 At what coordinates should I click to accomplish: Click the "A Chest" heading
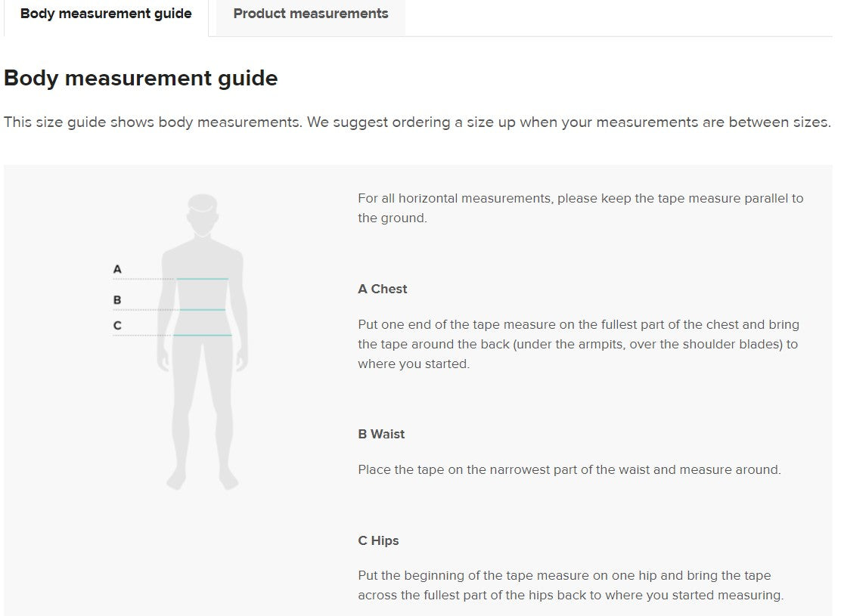383,289
